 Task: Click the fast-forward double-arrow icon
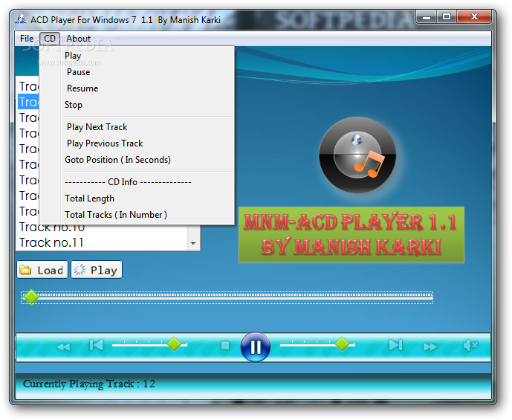[430, 346]
